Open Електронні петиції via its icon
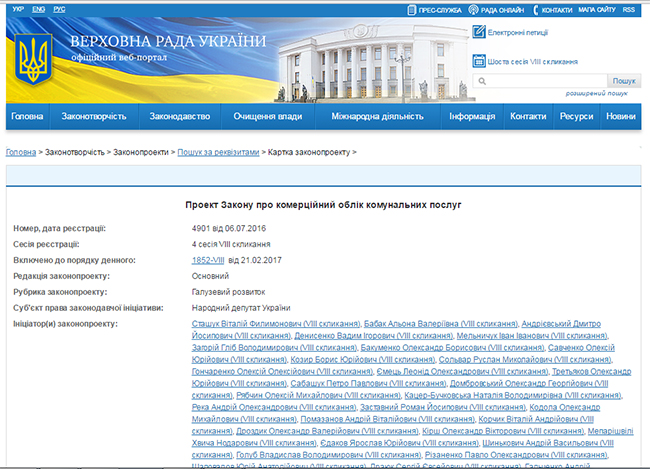650x469 pixels. point(478,32)
